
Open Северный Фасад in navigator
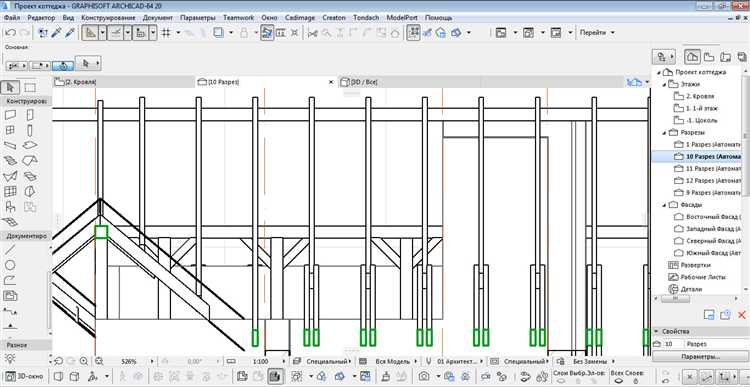pyautogui.click(x=707, y=241)
